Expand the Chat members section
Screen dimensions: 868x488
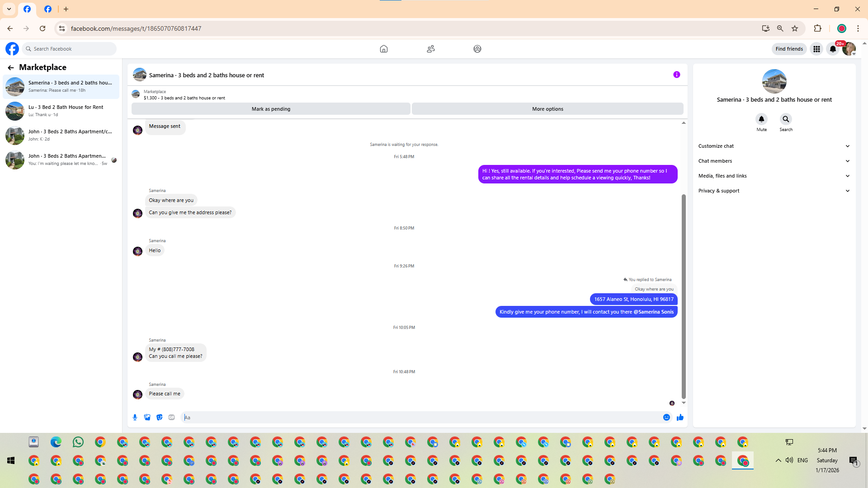(774, 161)
